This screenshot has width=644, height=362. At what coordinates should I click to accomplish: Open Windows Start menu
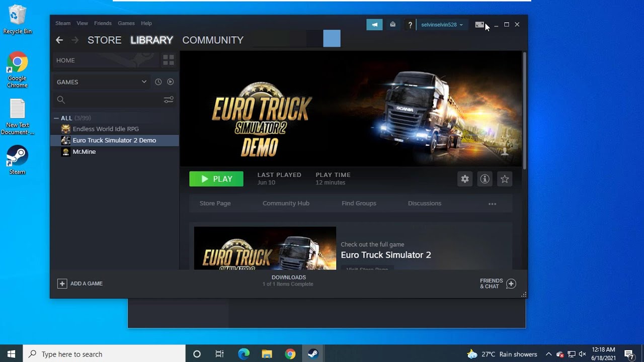coord(11,354)
